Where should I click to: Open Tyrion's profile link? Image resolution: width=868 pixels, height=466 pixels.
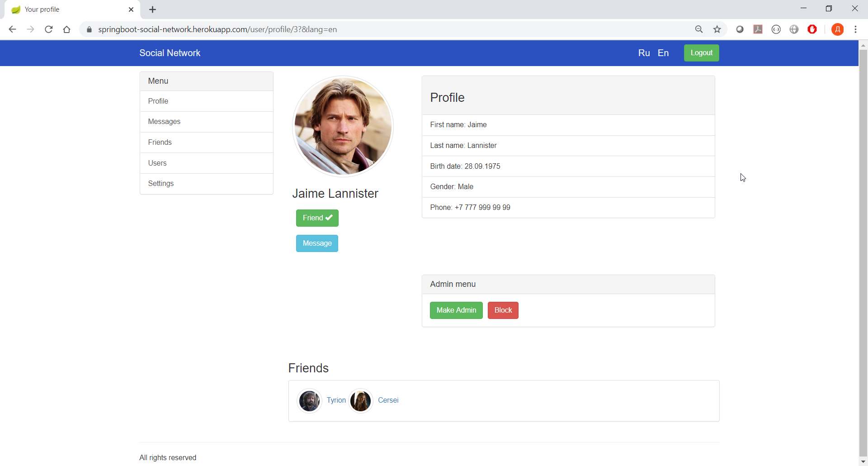click(336, 400)
